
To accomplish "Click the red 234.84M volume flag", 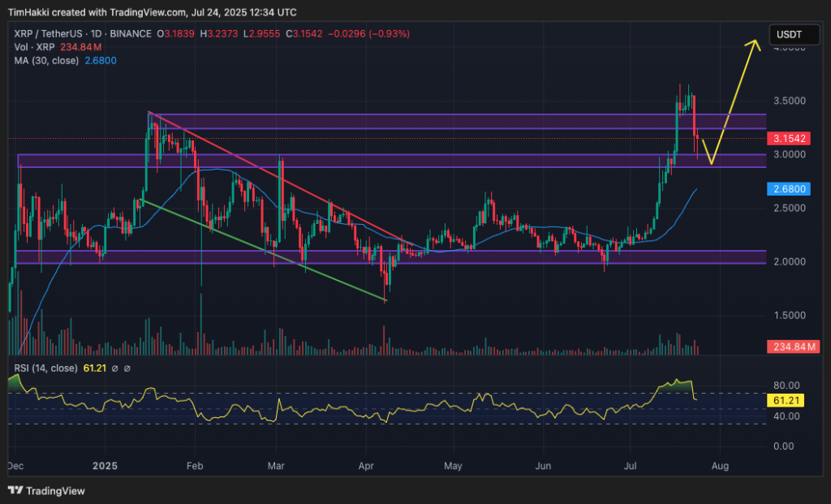I will tap(793, 347).
